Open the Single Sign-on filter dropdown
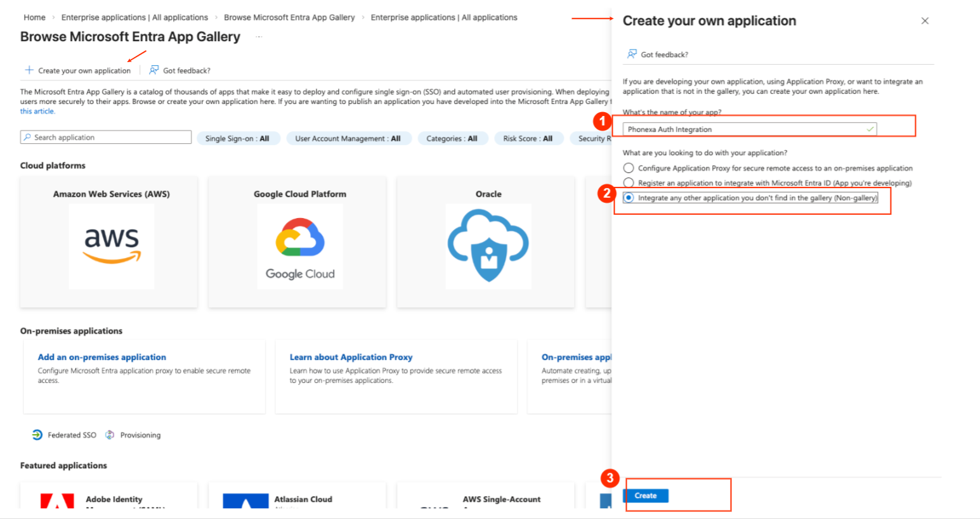The width and height of the screenshot is (980, 519). [x=237, y=138]
